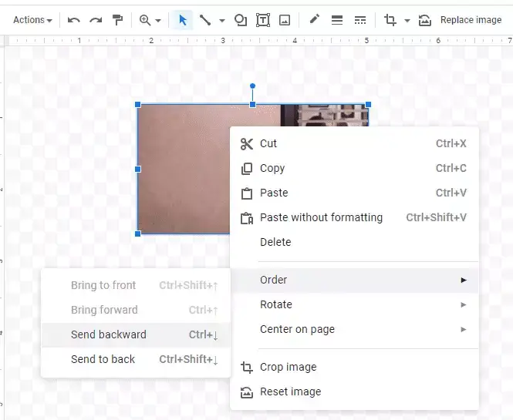
Task: Open the Order submenu
Action: point(354,280)
